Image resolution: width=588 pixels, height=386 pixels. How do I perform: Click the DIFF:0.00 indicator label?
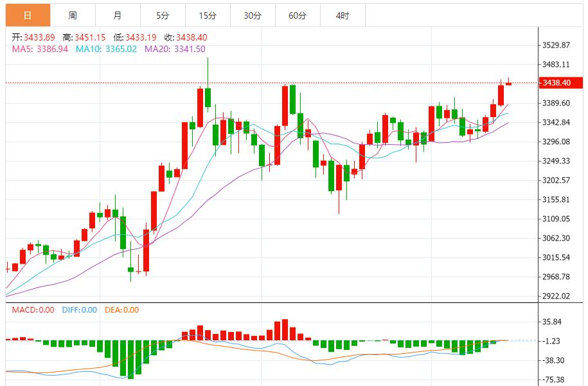click(80, 310)
